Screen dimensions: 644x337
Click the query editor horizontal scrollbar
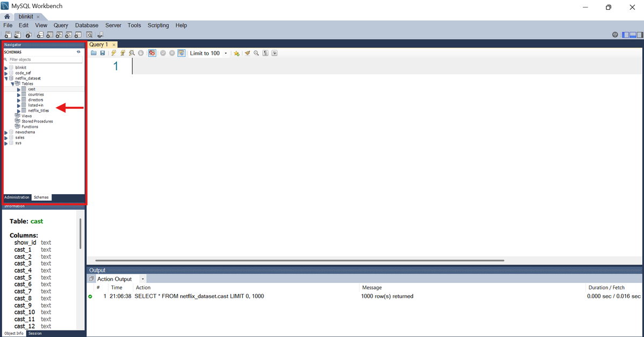300,260
